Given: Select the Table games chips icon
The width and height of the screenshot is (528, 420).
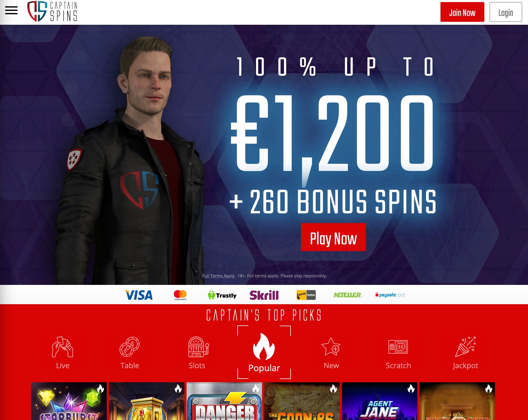Looking at the screenshot, I should 129,347.
